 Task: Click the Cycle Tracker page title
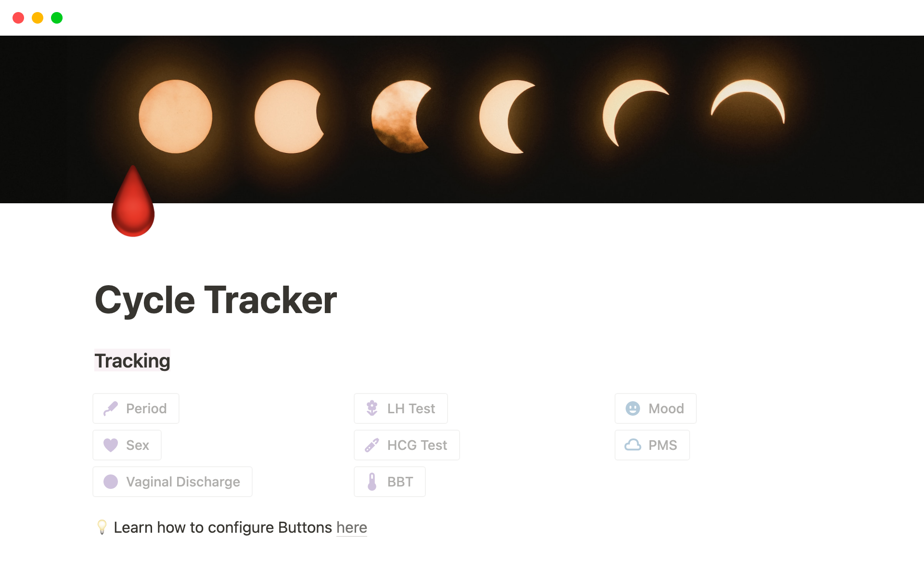215,300
